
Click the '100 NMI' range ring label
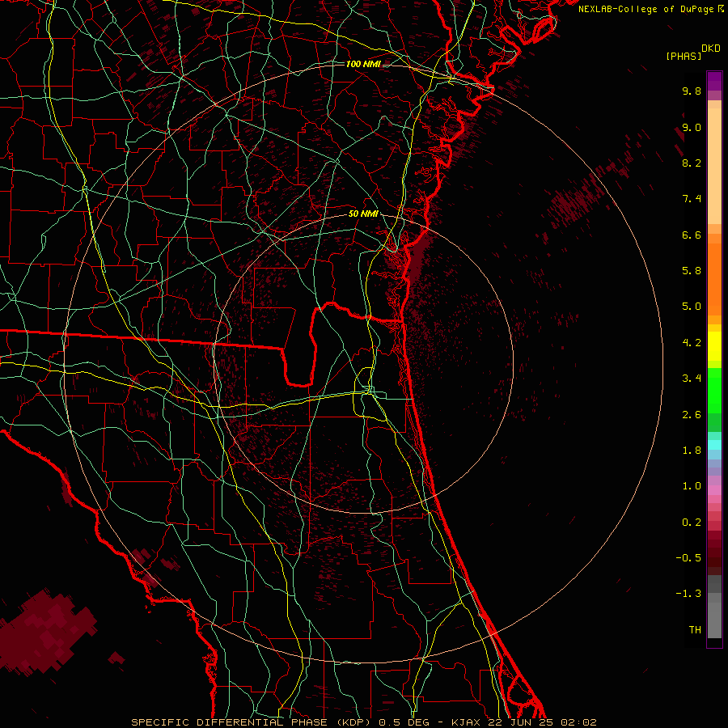[x=363, y=64]
